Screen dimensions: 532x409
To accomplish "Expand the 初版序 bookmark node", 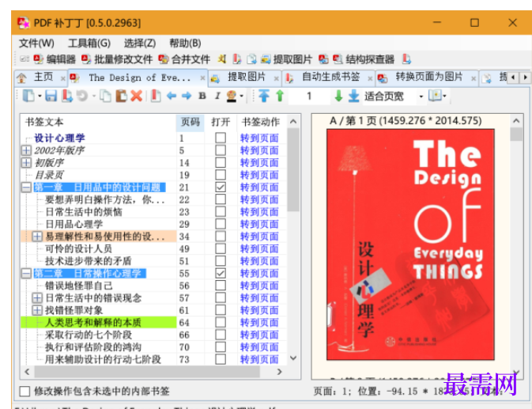I will tap(26, 163).
